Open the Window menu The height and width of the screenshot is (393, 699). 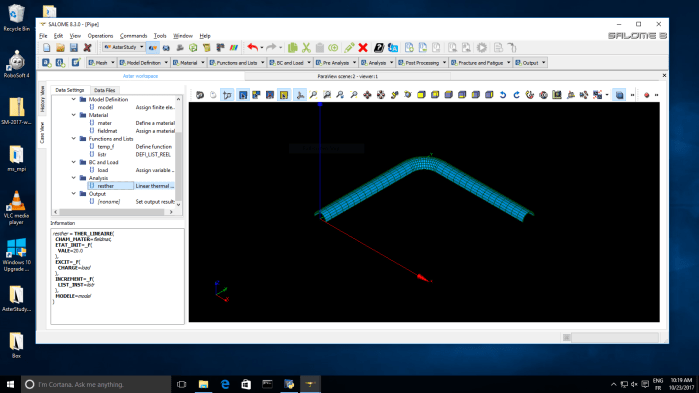point(183,36)
